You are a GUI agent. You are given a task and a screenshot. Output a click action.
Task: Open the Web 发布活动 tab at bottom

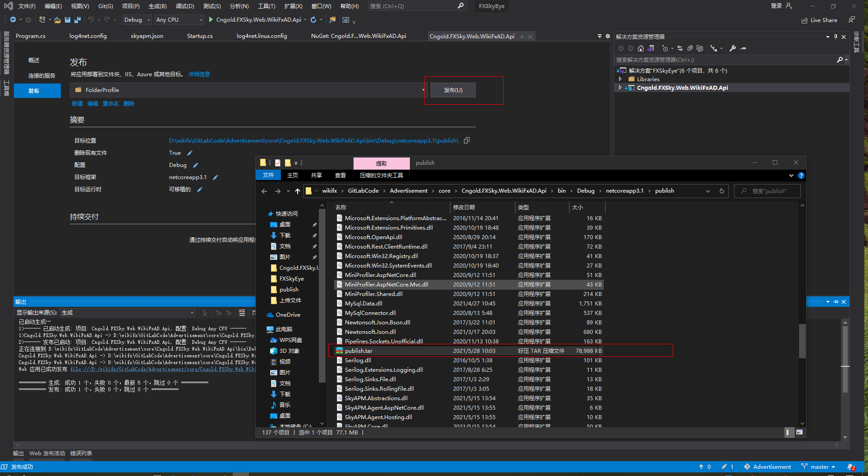[47, 453]
